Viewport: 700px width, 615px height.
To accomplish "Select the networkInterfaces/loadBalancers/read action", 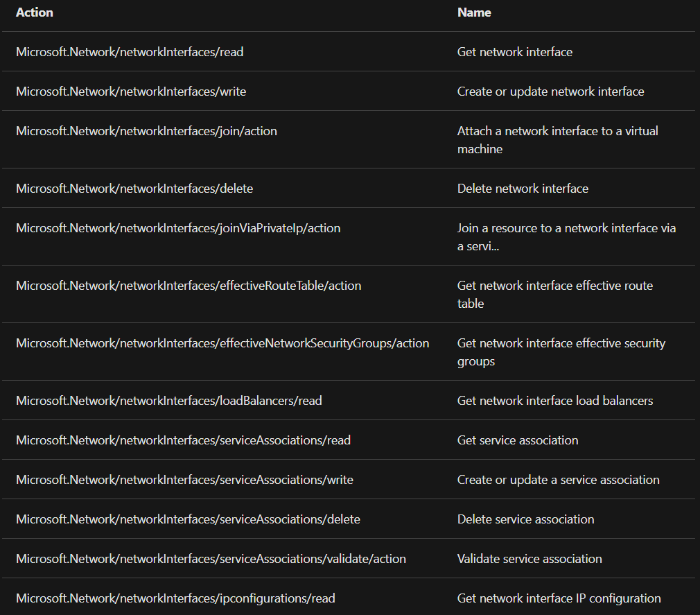I will tap(169, 401).
